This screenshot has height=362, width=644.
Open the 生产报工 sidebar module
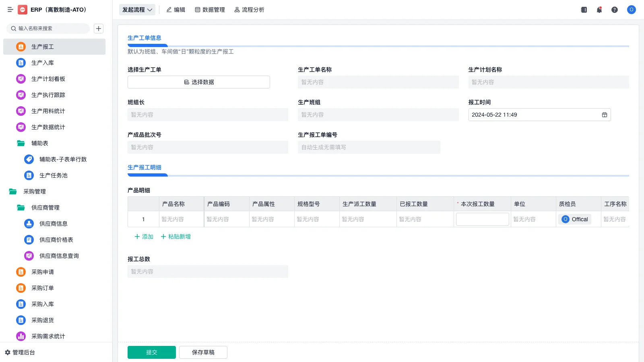click(42, 47)
